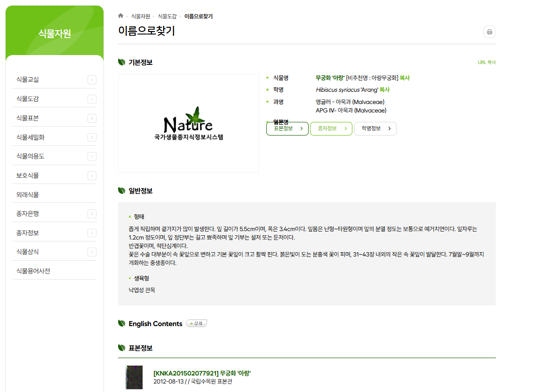
Task: Open 외래식물 menu item
Action: 27,194
